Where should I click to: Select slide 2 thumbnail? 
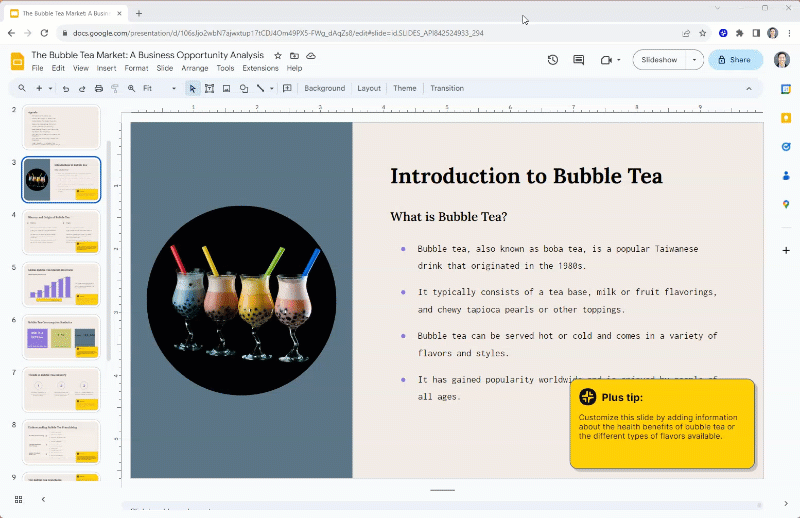[61, 127]
